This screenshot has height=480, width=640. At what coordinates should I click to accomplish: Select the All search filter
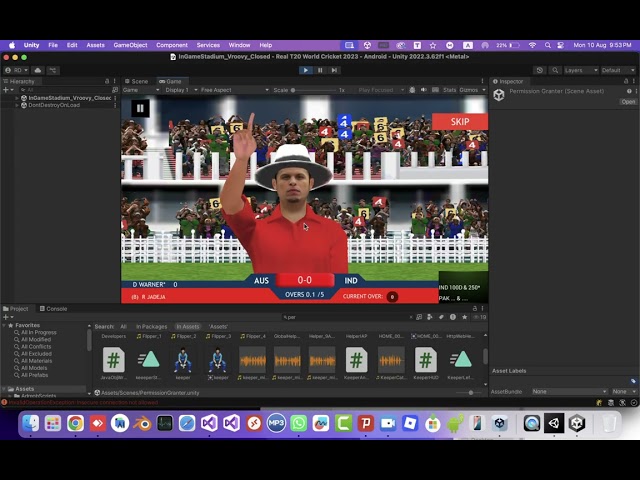coord(123,327)
